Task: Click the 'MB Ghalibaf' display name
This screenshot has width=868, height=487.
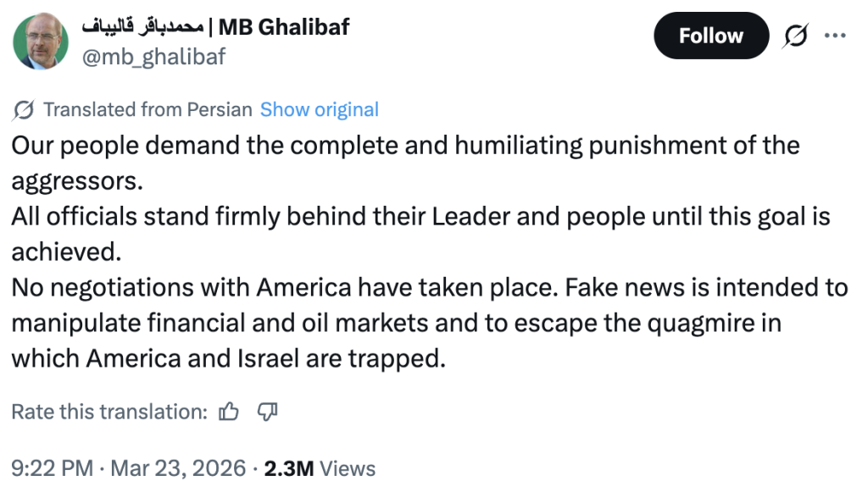Action: tap(284, 27)
